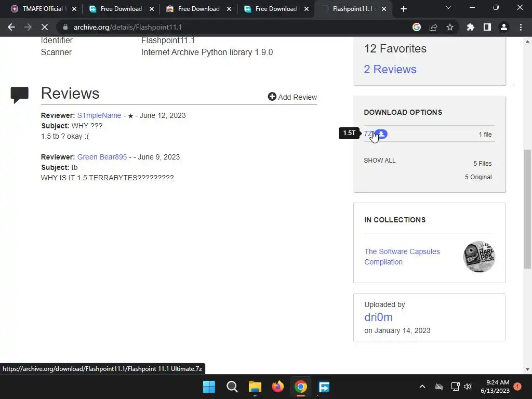Go back to the previous page
The height and width of the screenshot is (399, 532).
(x=11, y=27)
